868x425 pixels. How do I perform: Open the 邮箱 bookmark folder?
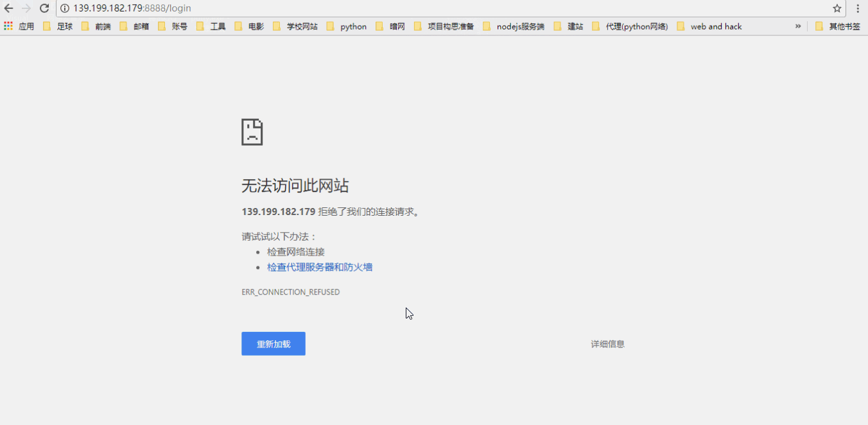[134, 26]
